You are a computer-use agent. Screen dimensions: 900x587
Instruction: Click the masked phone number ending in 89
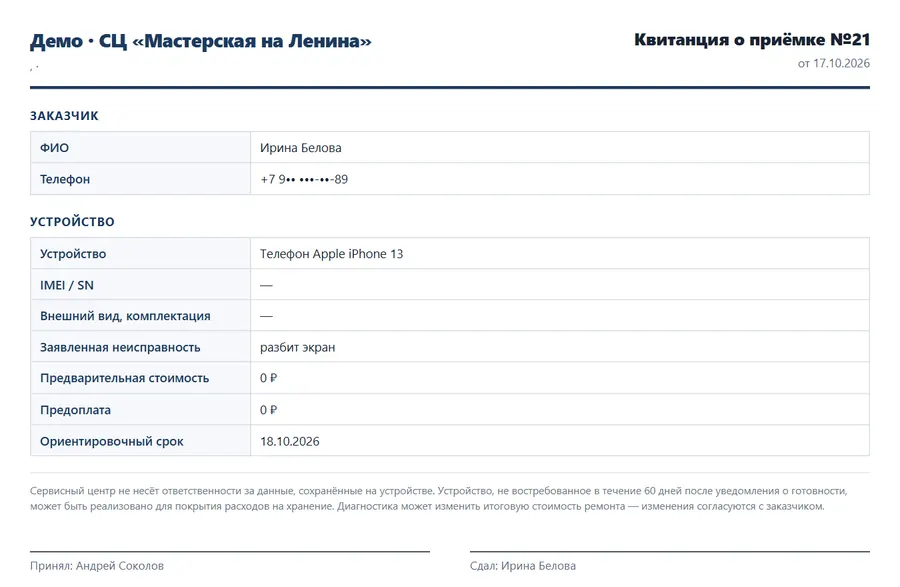(x=304, y=179)
